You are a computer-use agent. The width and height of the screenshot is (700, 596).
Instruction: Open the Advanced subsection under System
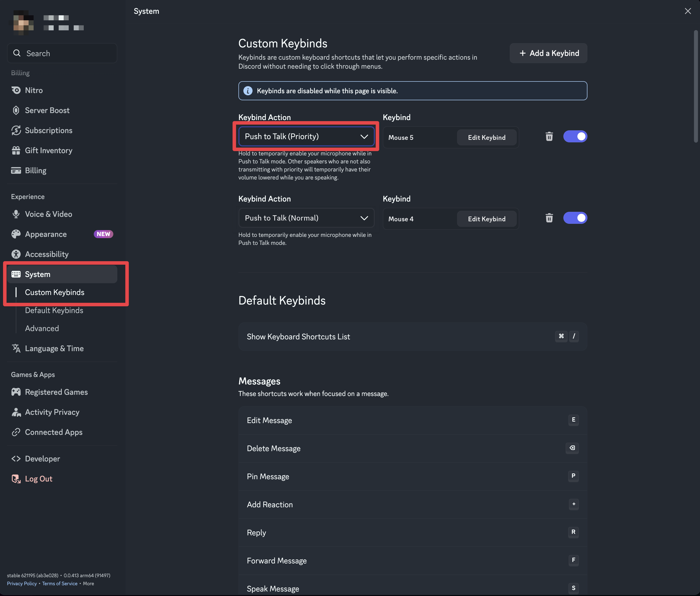coord(42,328)
